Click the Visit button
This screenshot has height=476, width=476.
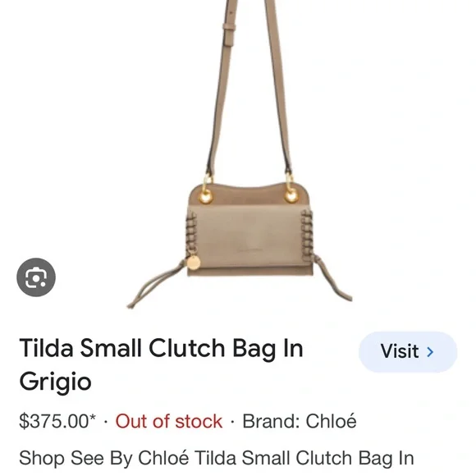click(408, 352)
